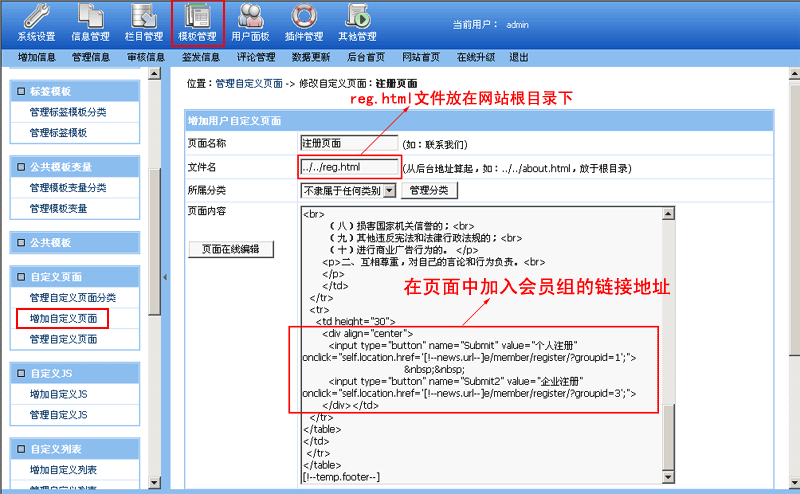This screenshot has width=800, height=494.
Task: Open 栏目管理 icon in toolbar
Action: (144, 17)
